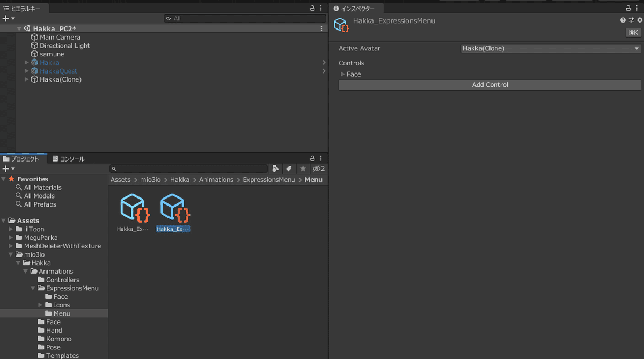
Task: Click Search by Label icon
Action: tap(289, 168)
